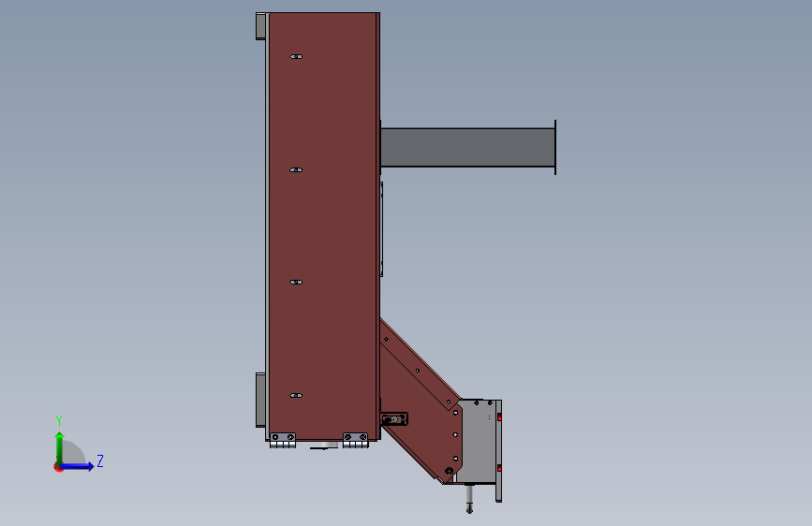The width and height of the screenshot is (812, 526).
Task: Select the large dark red cabinet body
Action: point(323,226)
